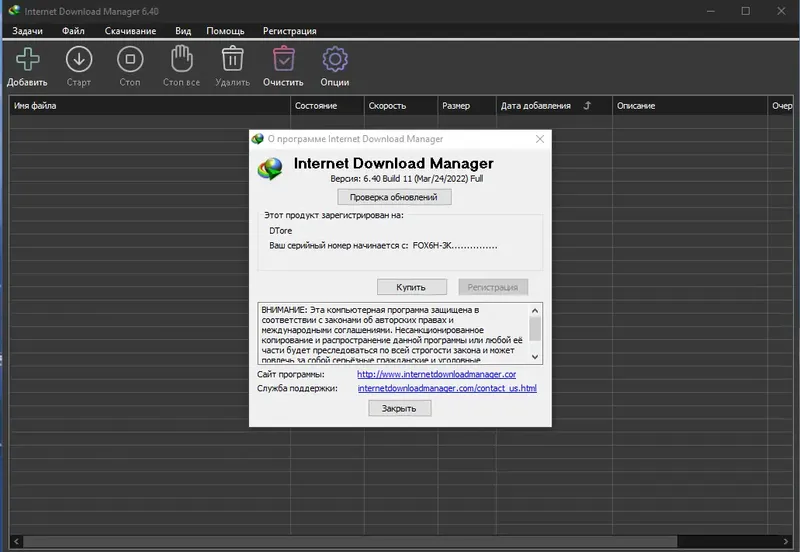Click the Стоп все hand icon
This screenshot has height=552, width=800.
pos(182,59)
